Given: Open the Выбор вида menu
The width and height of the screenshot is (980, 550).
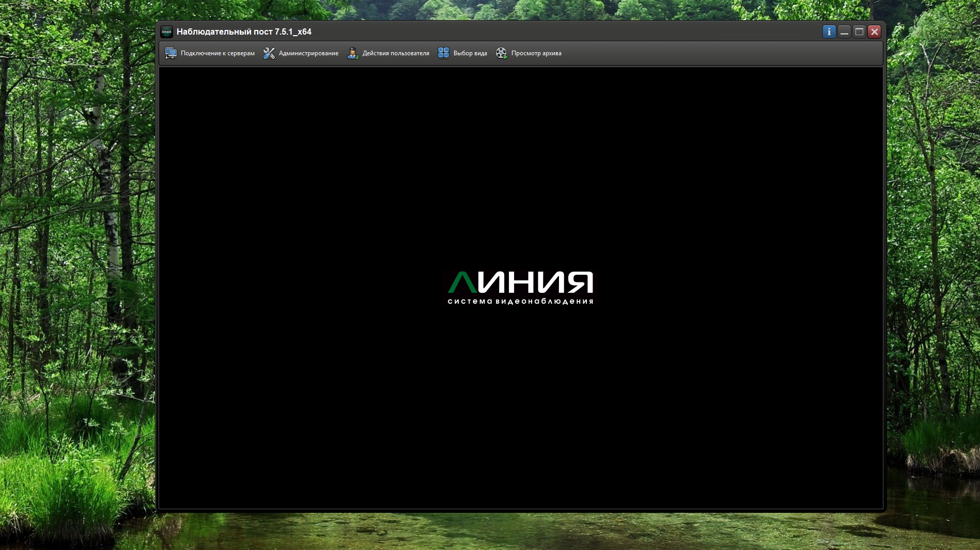Looking at the screenshot, I should 462,53.
